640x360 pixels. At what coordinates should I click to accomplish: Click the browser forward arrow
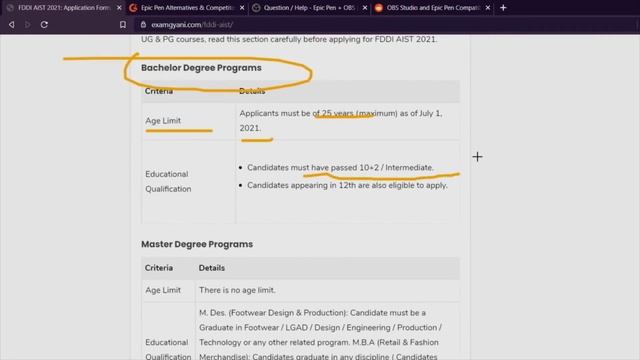(x=27, y=24)
